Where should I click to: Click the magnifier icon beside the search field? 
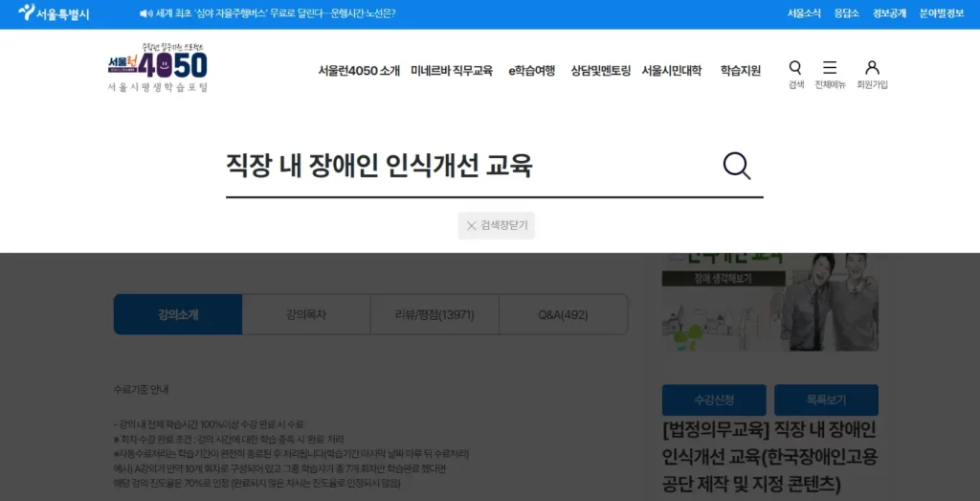(736, 166)
